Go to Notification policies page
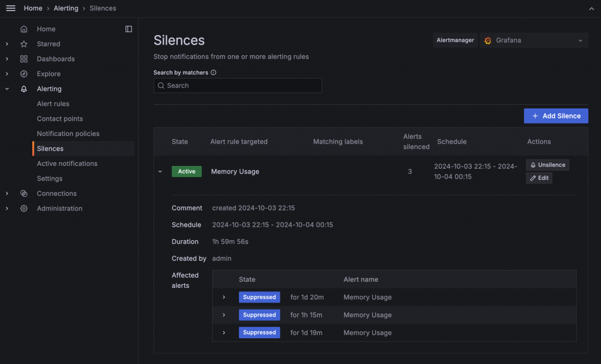The height and width of the screenshot is (364, 601). click(x=68, y=134)
